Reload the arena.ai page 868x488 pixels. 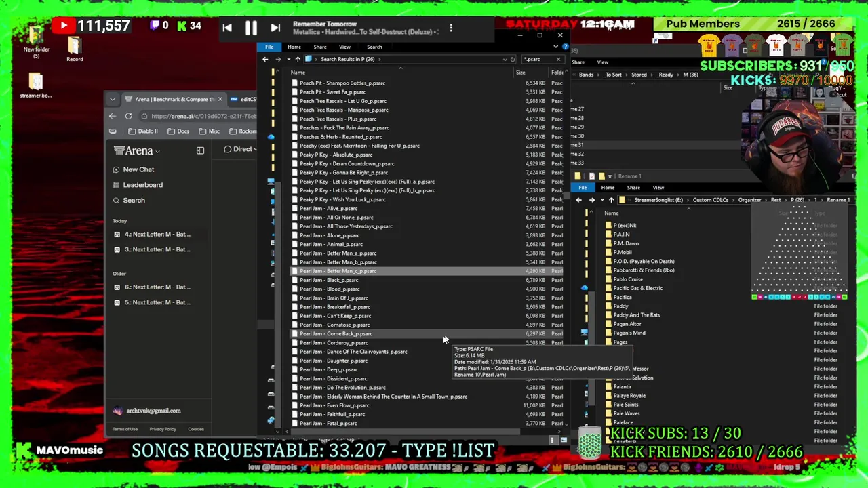[x=128, y=116]
